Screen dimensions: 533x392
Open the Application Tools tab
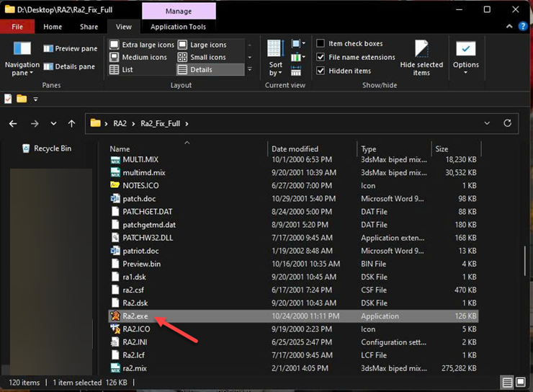[x=178, y=27]
